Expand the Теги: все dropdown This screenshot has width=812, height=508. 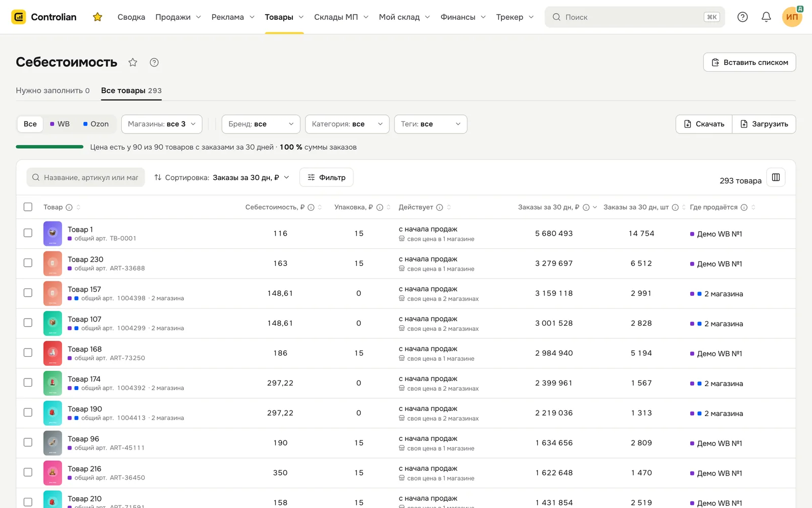point(430,124)
